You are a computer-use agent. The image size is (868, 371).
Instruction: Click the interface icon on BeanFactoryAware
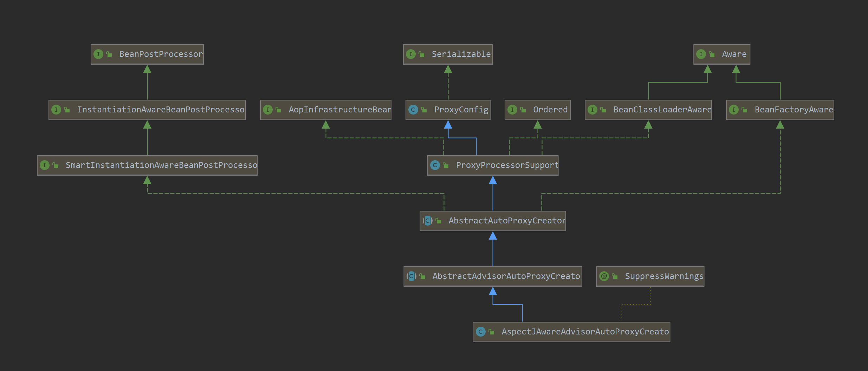point(734,110)
